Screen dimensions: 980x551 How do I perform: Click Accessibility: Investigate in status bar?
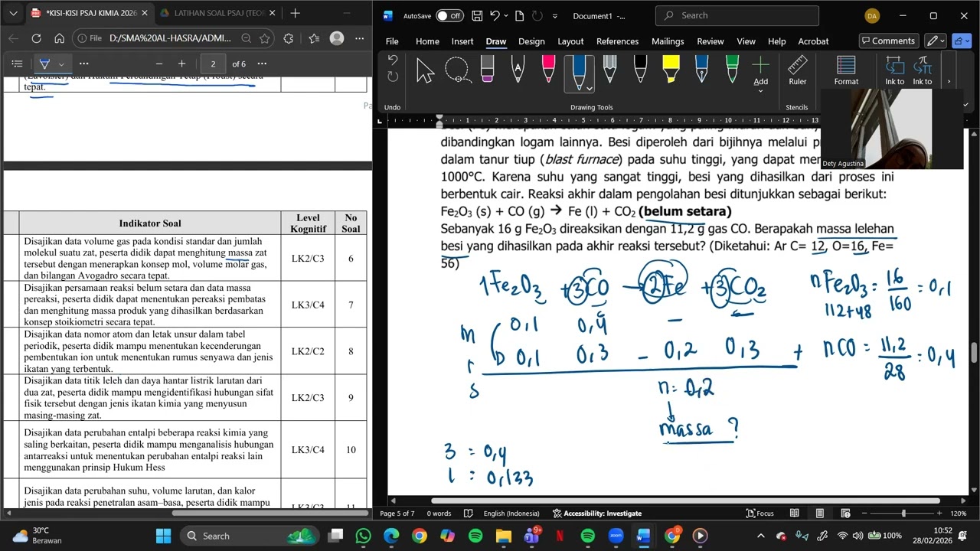(597, 514)
